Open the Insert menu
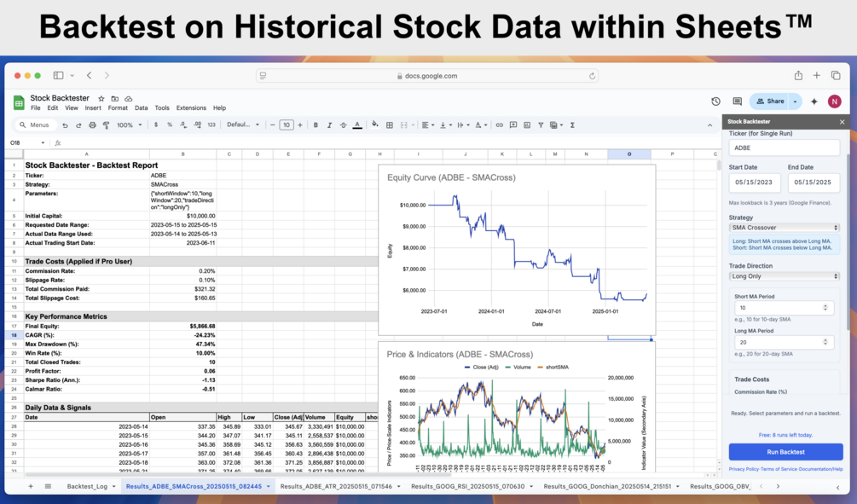Viewport: 857px width, 504px height. coord(93,108)
